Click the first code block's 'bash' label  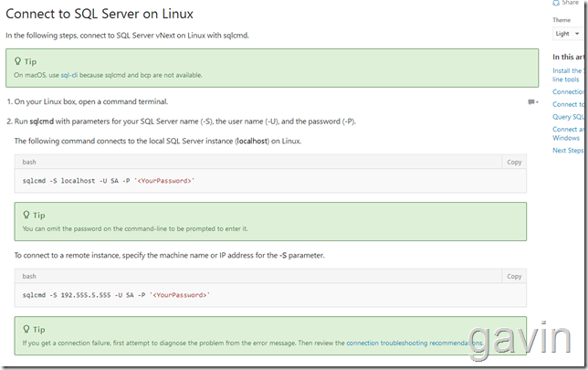pyautogui.click(x=29, y=162)
